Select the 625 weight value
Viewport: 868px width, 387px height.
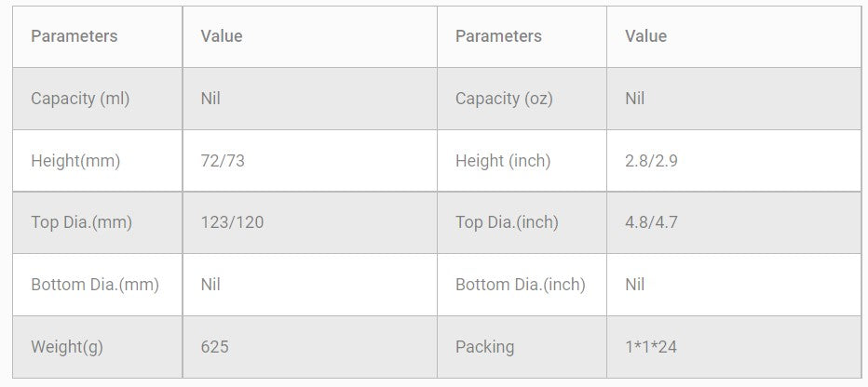[x=214, y=347]
